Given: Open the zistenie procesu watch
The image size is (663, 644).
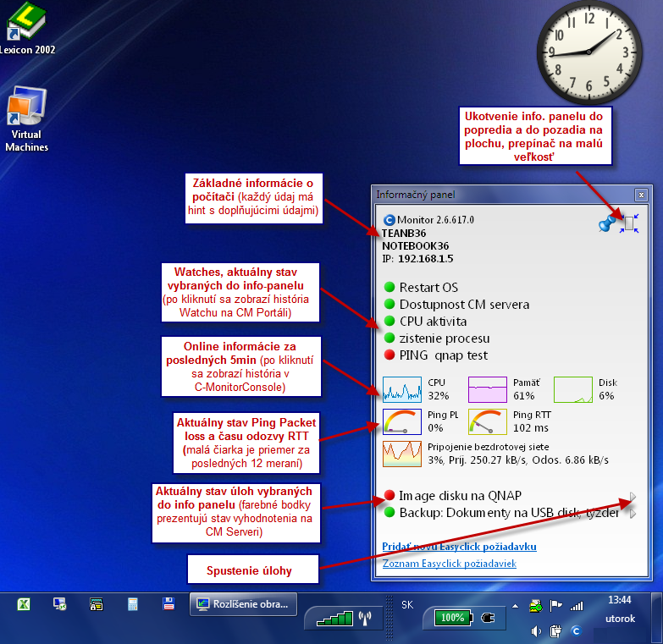Looking at the screenshot, I should tap(445, 339).
